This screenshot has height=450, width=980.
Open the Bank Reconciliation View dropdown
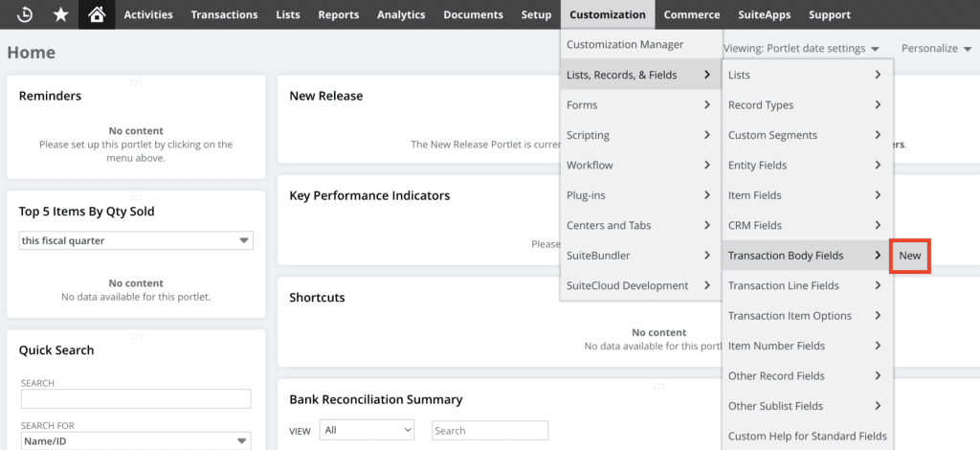point(367,431)
